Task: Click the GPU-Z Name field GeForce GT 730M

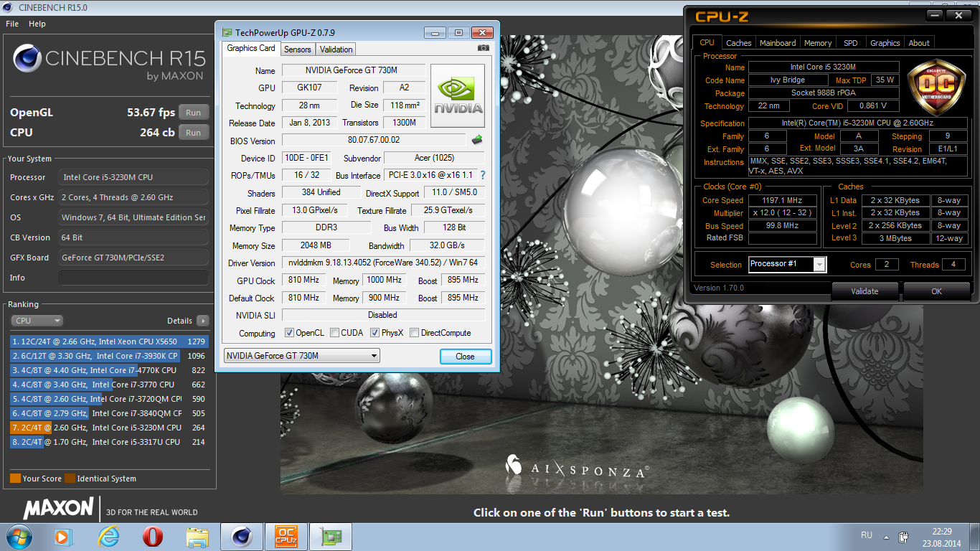Action: coord(353,70)
